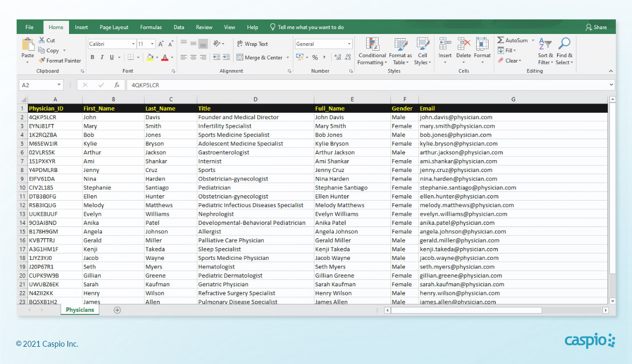Open the Name Box dropdown arrow
Screen dimensions: 632x364
[x=59, y=85]
